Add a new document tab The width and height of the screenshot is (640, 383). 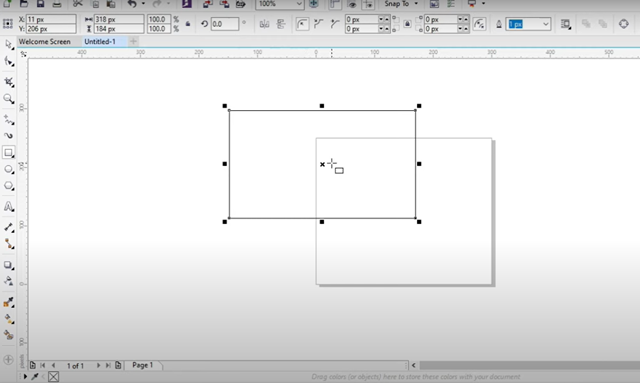133,41
